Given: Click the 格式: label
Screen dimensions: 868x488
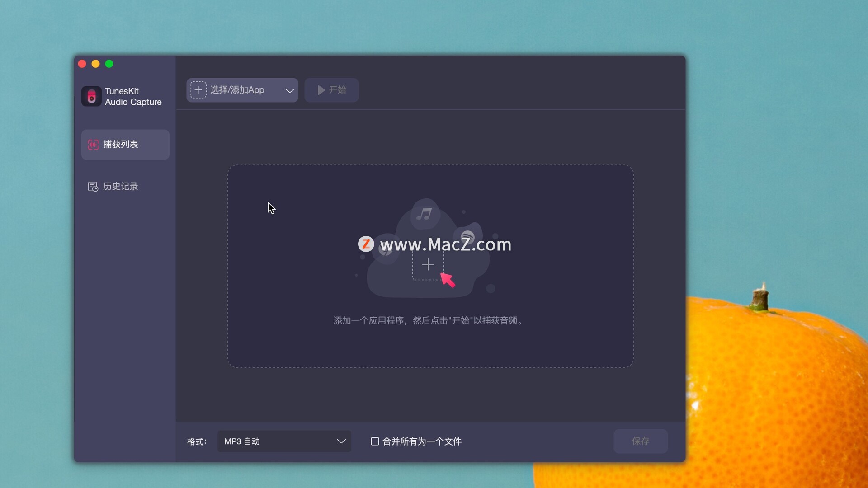Looking at the screenshot, I should 197,441.
